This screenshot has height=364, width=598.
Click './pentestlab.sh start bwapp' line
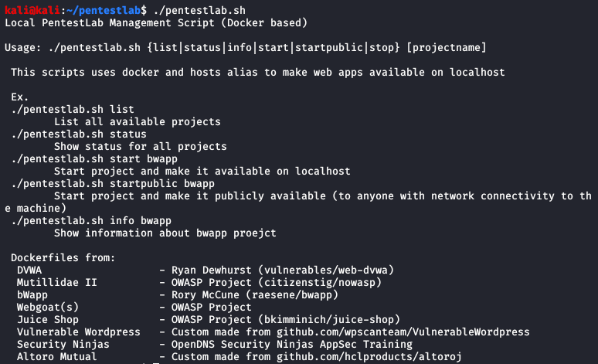point(94,159)
